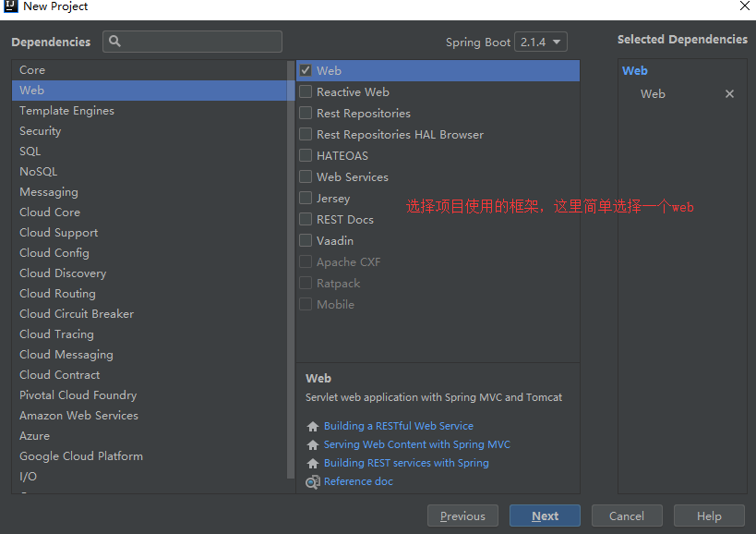Choose the Cloud Contract category

150,374
